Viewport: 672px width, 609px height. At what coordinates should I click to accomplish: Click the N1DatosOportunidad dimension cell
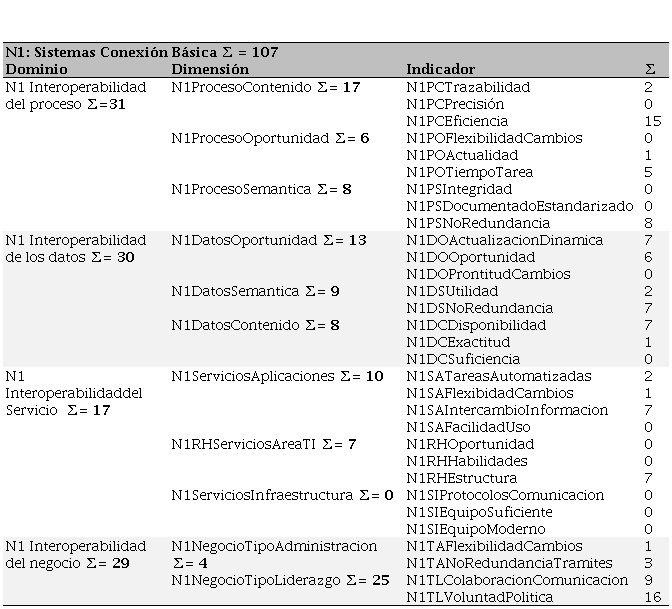point(268,240)
